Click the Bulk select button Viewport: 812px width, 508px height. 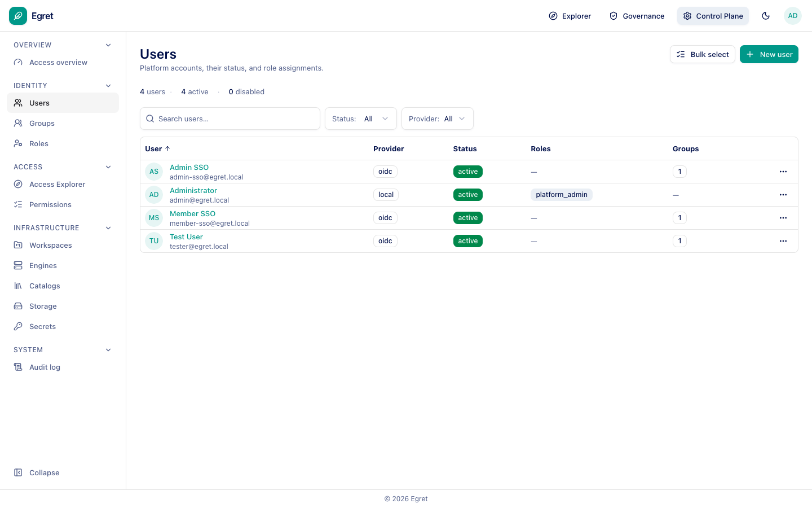pyautogui.click(x=703, y=54)
